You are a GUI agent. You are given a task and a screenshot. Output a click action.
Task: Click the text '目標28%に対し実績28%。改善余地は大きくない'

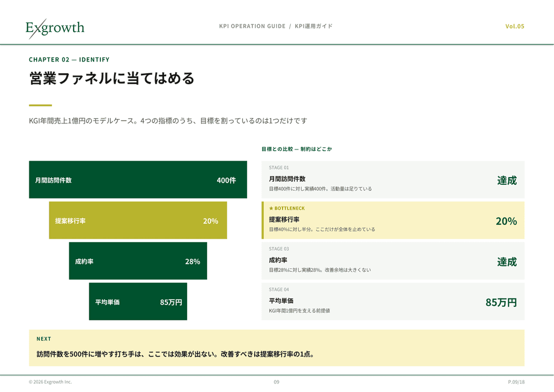tap(320, 270)
